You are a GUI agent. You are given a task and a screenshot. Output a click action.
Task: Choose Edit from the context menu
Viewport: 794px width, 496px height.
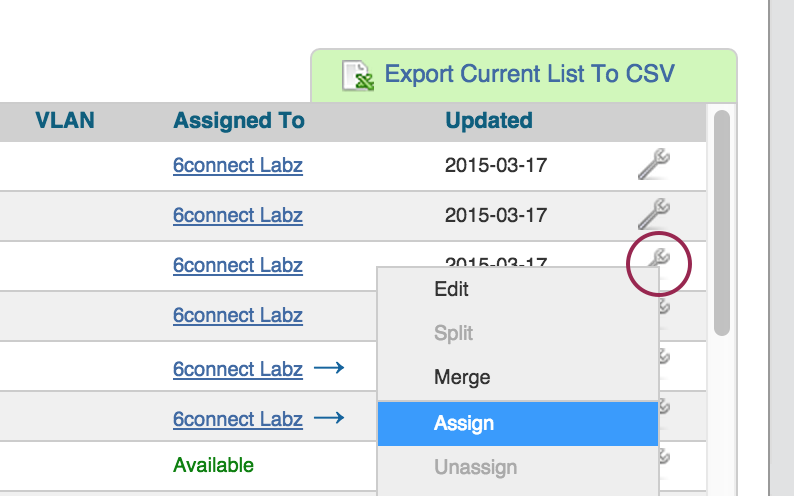pyautogui.click(x=452, y=290)
